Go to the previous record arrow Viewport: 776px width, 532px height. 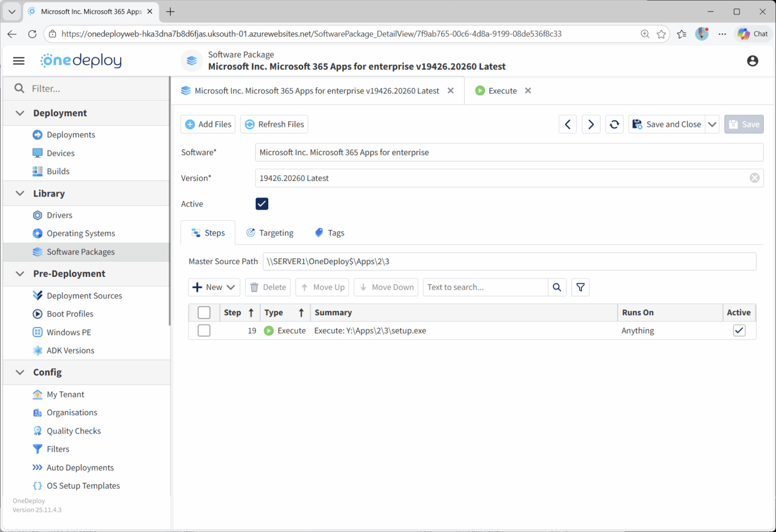568,124
